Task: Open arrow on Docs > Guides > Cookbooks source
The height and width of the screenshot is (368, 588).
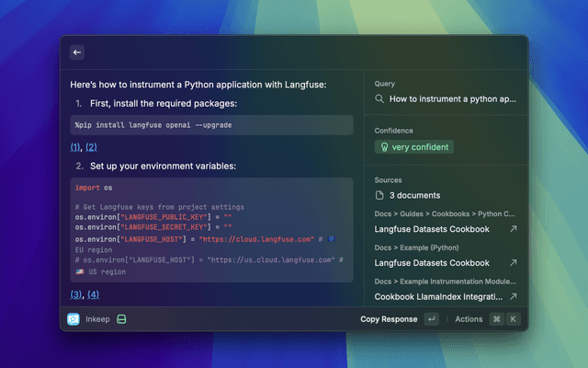Action: [513, 228]
